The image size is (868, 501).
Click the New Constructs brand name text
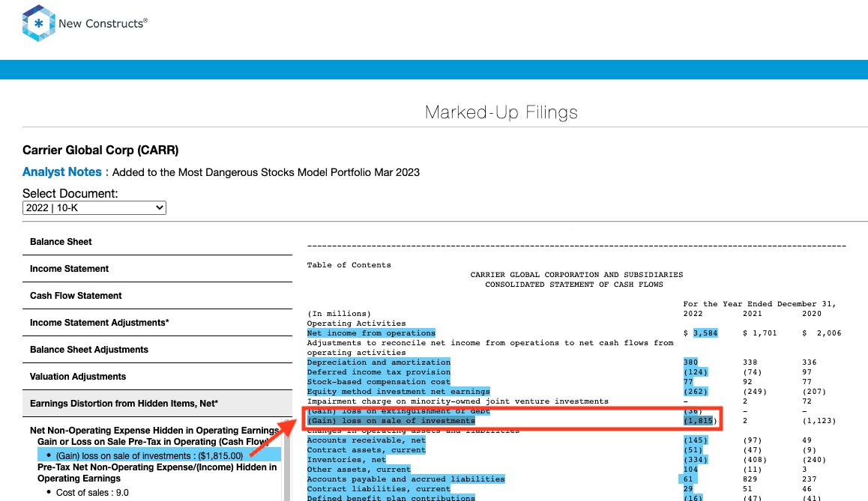click(103, 24)
